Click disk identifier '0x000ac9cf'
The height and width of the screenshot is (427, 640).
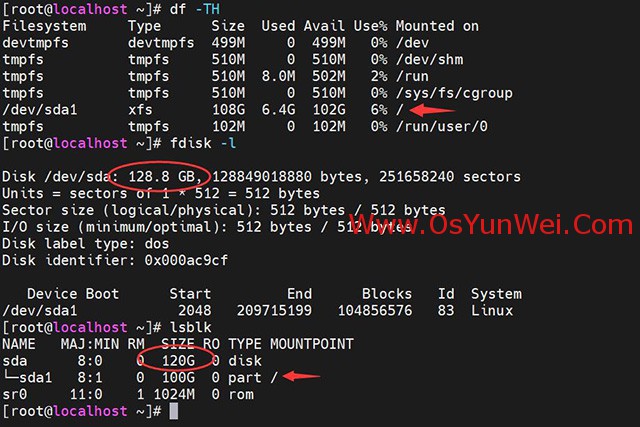point(186,260)
